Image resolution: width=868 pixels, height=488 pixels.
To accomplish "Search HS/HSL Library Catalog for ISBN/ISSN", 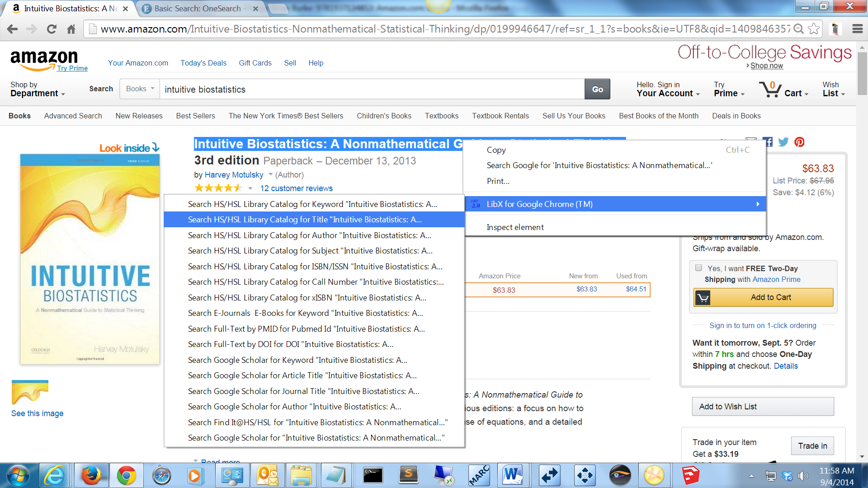I will (x=314, y=266).
